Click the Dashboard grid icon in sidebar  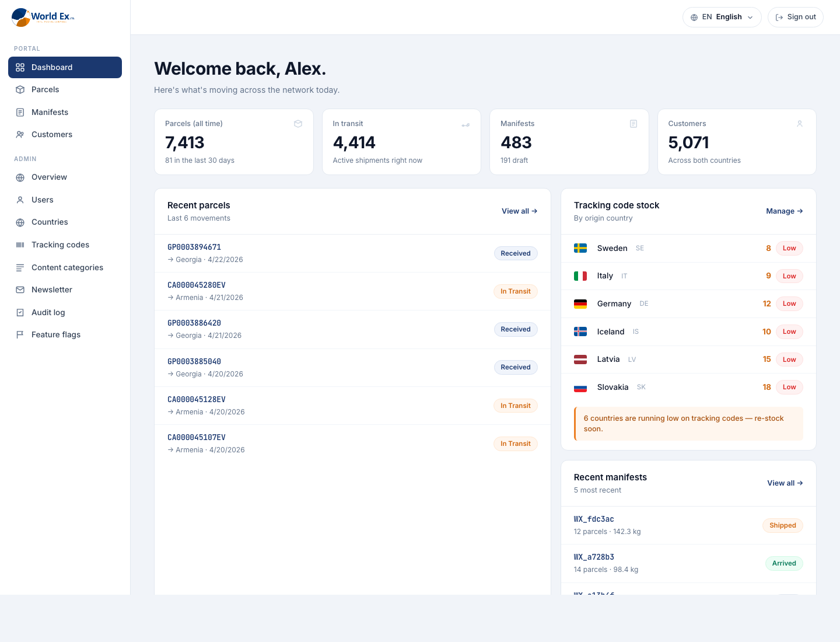pos(20,67)
